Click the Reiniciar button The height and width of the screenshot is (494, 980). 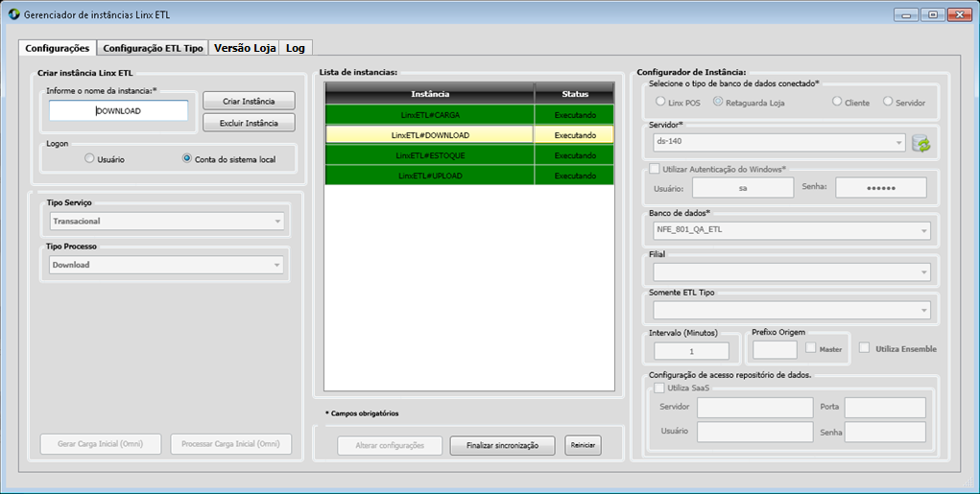(x=584, y=445)
